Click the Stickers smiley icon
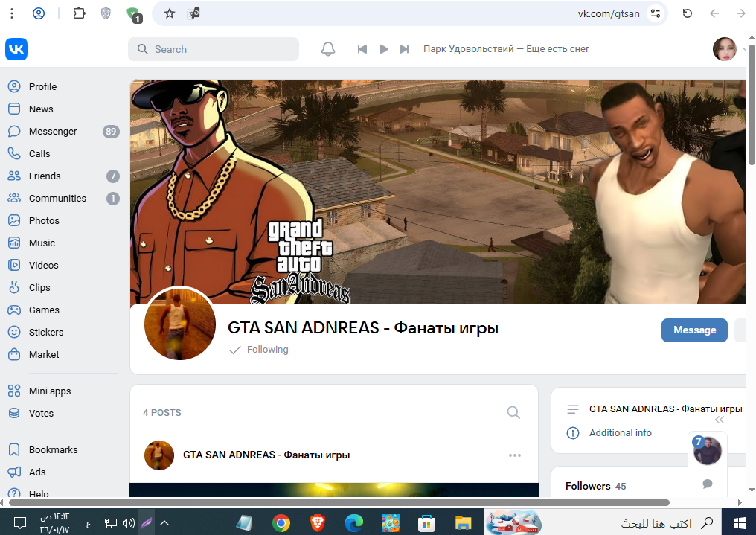Image resolution: width=756 pixels, height=535 pixels. click(x=14, y=332)
